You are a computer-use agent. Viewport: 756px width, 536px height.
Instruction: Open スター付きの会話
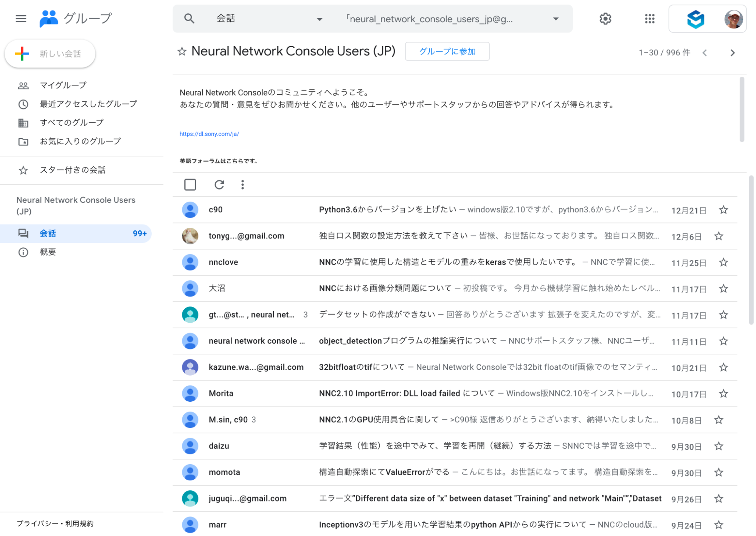(72, 170)
